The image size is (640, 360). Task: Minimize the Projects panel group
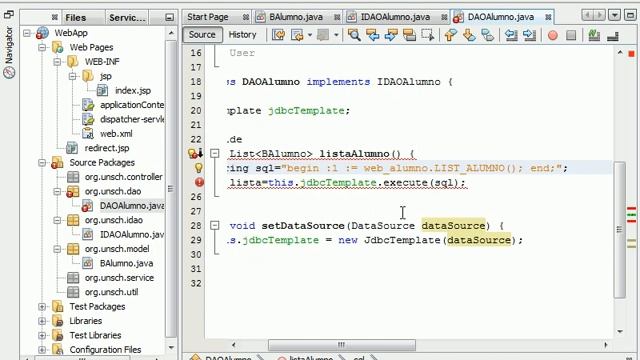tap(169, 18)
